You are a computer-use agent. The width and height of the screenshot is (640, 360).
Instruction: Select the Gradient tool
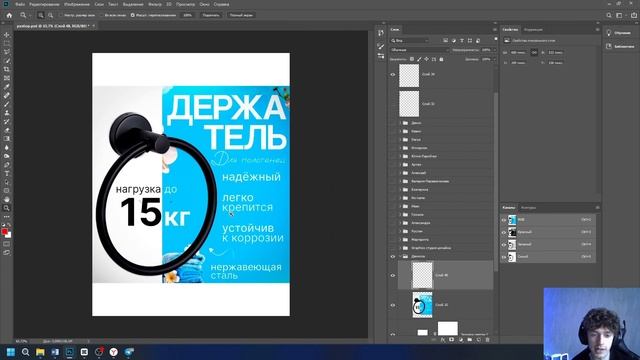tap(7, 139)
